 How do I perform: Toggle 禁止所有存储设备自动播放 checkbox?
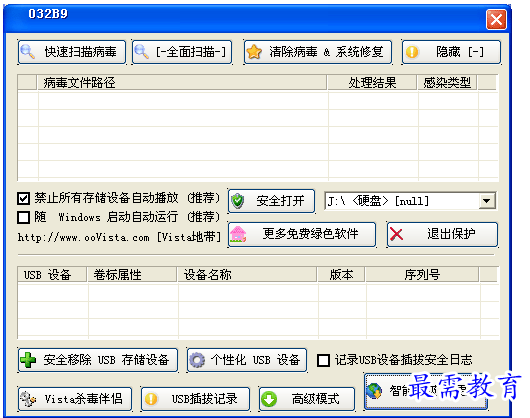(x=23, y=198)
